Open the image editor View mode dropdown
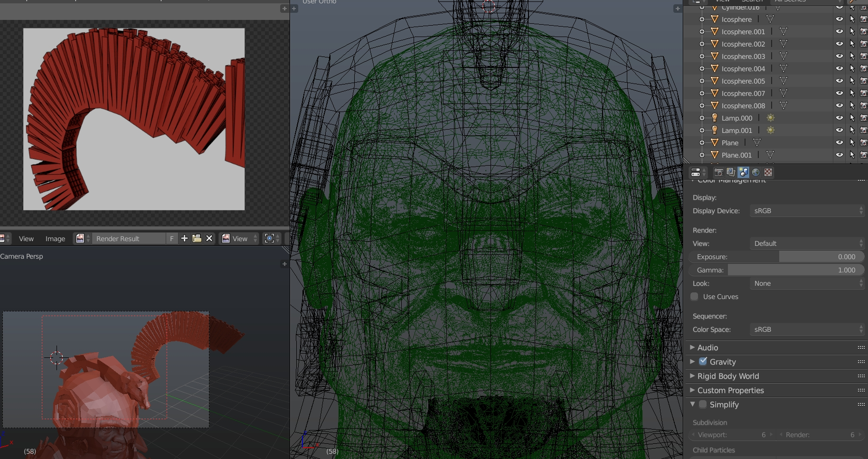 coord(239,238)
